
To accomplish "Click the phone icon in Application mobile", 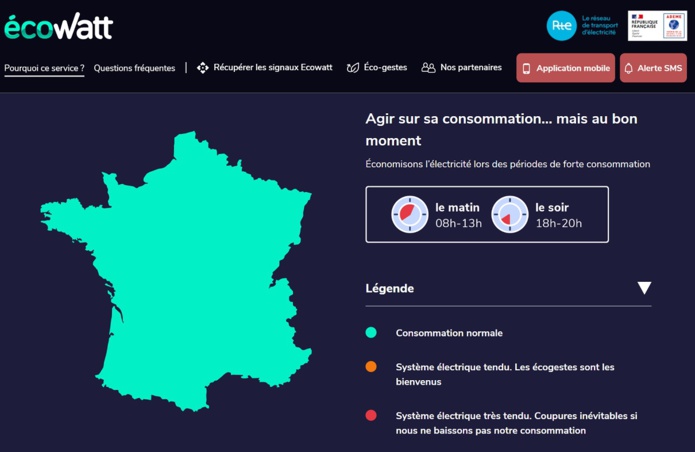I will [x=526, y=68].
